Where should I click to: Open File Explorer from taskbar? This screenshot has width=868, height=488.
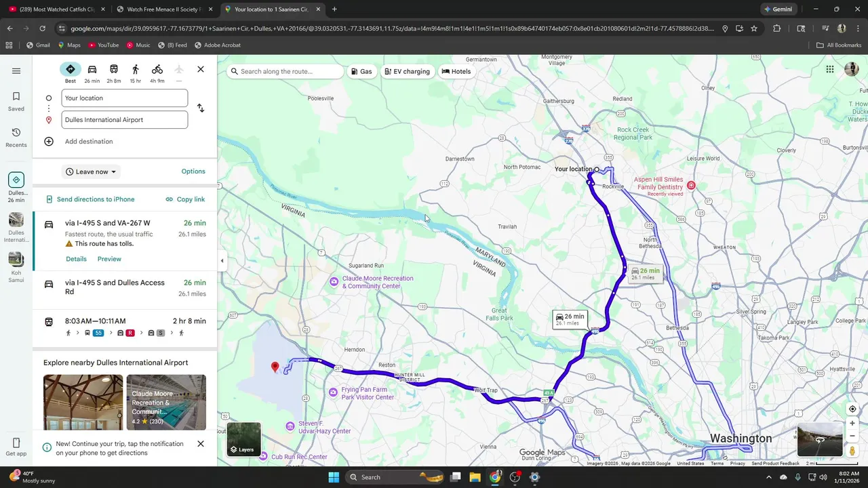point(475,477)
